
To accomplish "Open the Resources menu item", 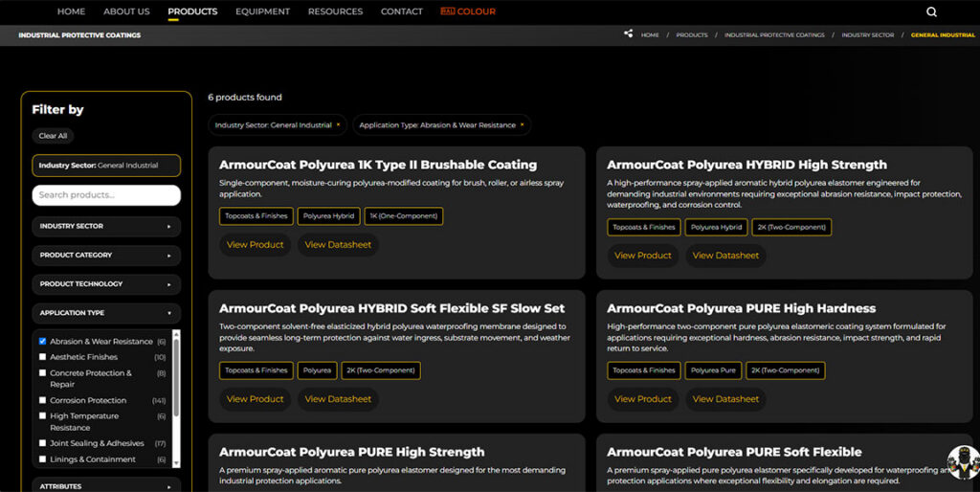I will tap(335, 11).
